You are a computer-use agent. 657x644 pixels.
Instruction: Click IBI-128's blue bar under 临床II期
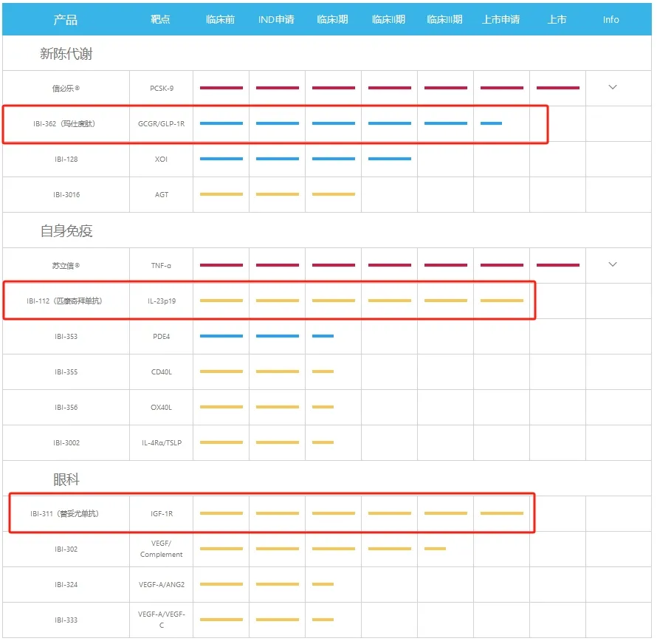389,159
